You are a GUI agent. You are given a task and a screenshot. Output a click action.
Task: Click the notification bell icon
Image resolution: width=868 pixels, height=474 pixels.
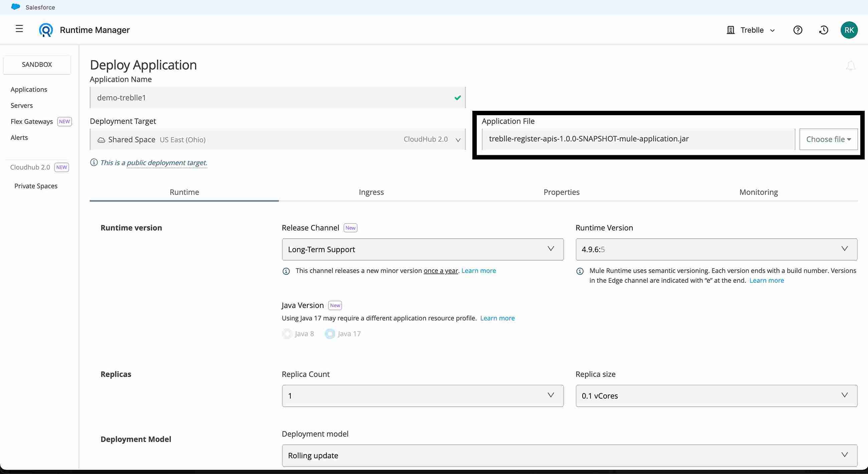[851, 66]
